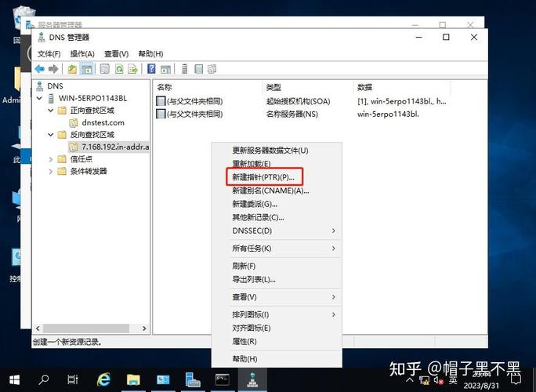Click the DNS root node icon in tree
The width and height of the screenshot is (536, 392).
point(40,86)
